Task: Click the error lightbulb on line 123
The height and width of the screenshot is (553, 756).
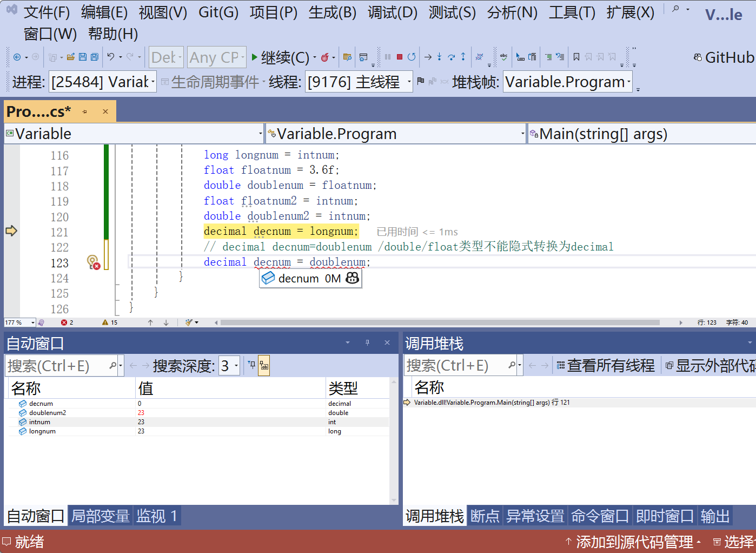Action: coord(93,262)
